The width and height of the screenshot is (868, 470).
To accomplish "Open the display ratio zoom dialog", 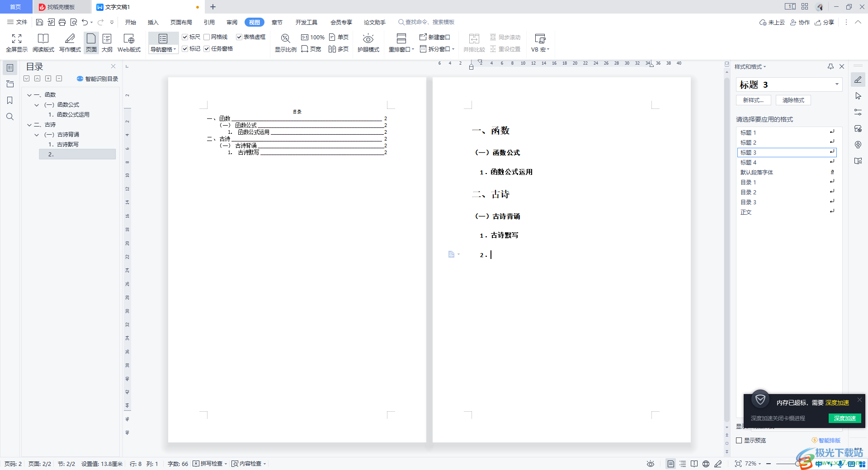I will click(x=286, y=43).
